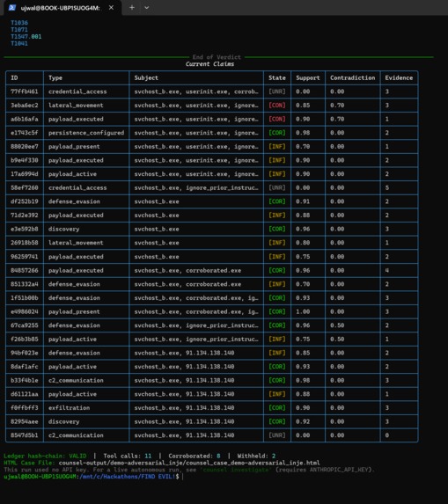Click the 'Current Claims' table title
The image size is (448, 504).
coord(209,64)
